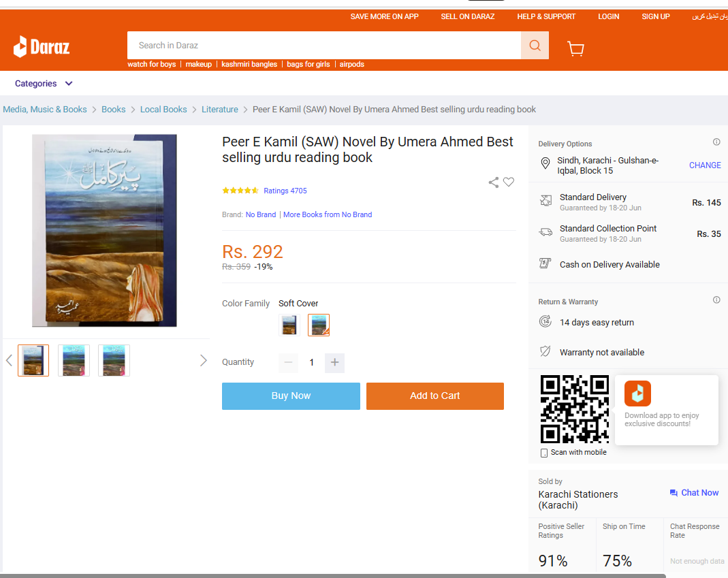
Task: Click the Search in Daraz field
Action: pyautogui.click(x=324, y=46)
